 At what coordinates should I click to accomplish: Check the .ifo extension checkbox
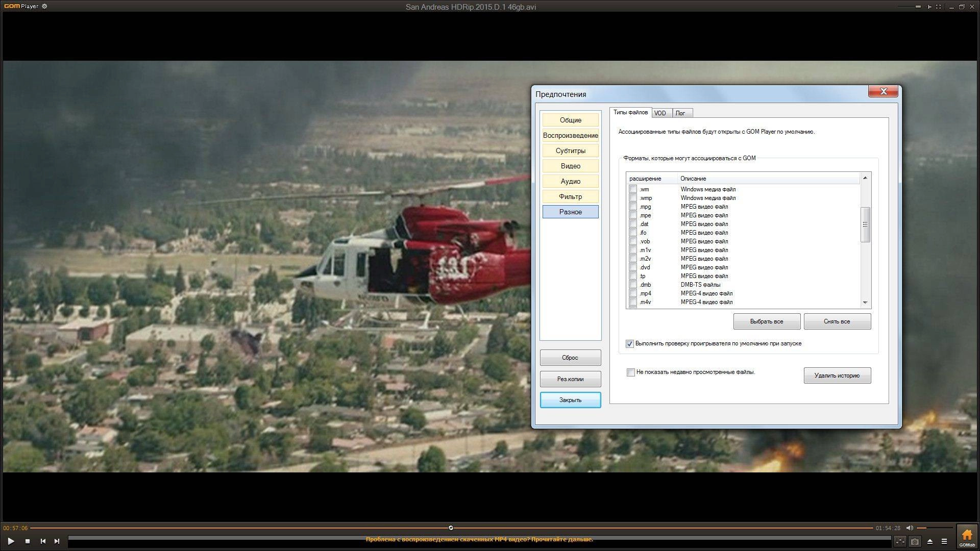pyautogui.click(x=633, y=233)
